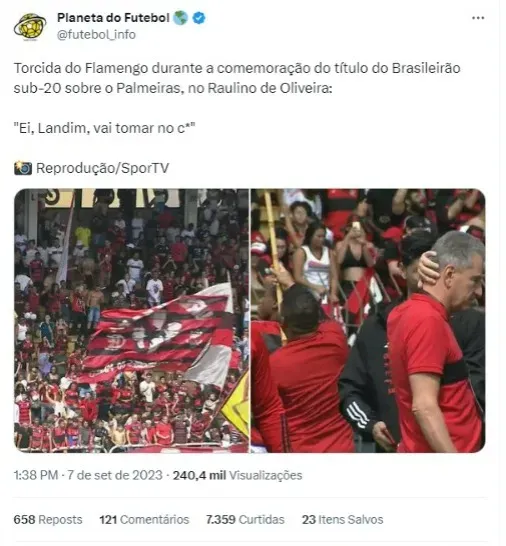Click the camera emoji before Reprodução/SporTV
Viewport: 506px width, 546px height.
click(23, 168)
